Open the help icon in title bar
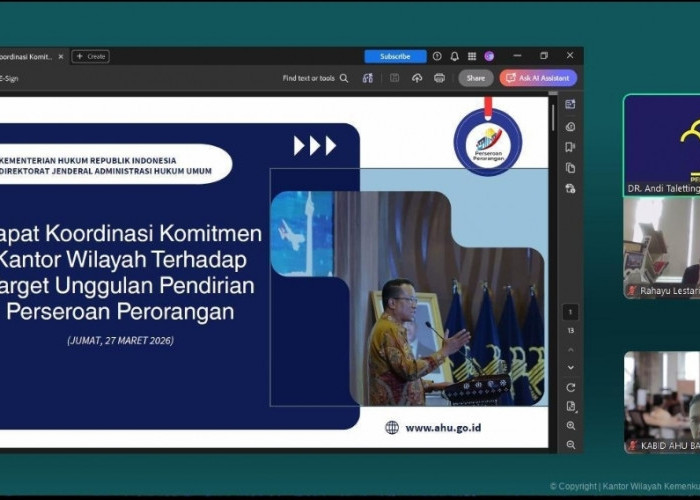700x500 pixels. point(437,56)
